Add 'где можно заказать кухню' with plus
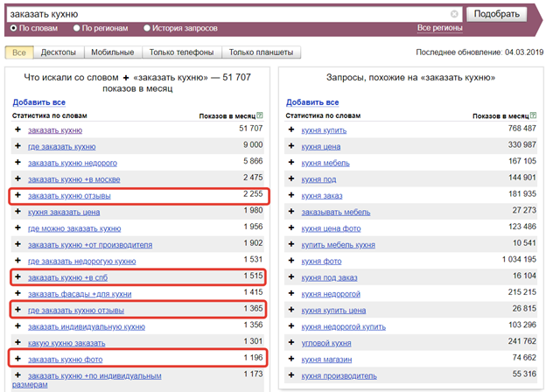 17,227
